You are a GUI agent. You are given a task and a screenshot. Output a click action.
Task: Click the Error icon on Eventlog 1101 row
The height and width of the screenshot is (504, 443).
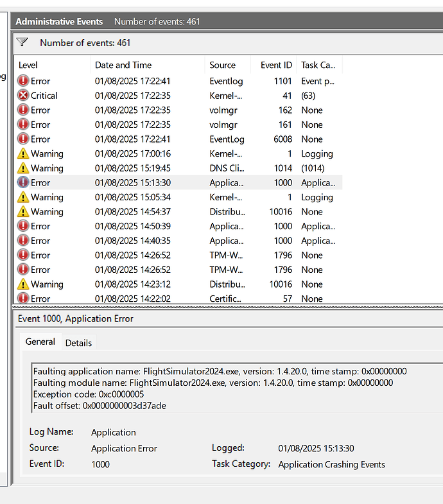click(x=23, y=81)
